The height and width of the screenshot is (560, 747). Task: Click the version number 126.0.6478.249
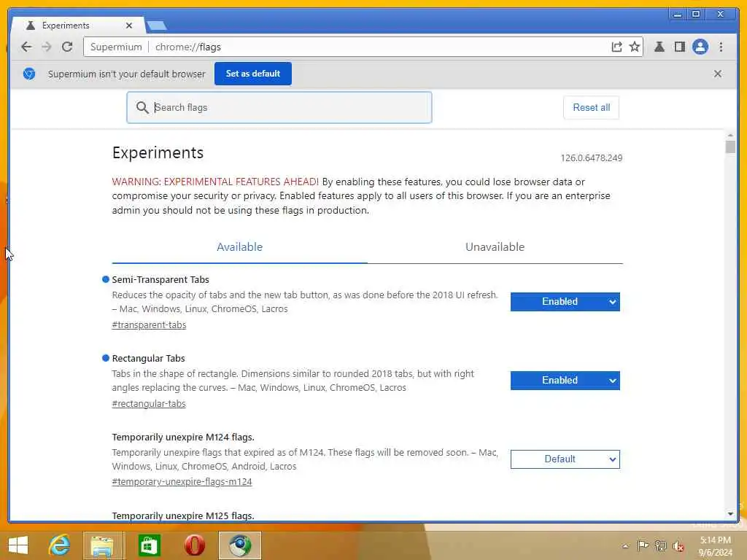click(591, 158)
